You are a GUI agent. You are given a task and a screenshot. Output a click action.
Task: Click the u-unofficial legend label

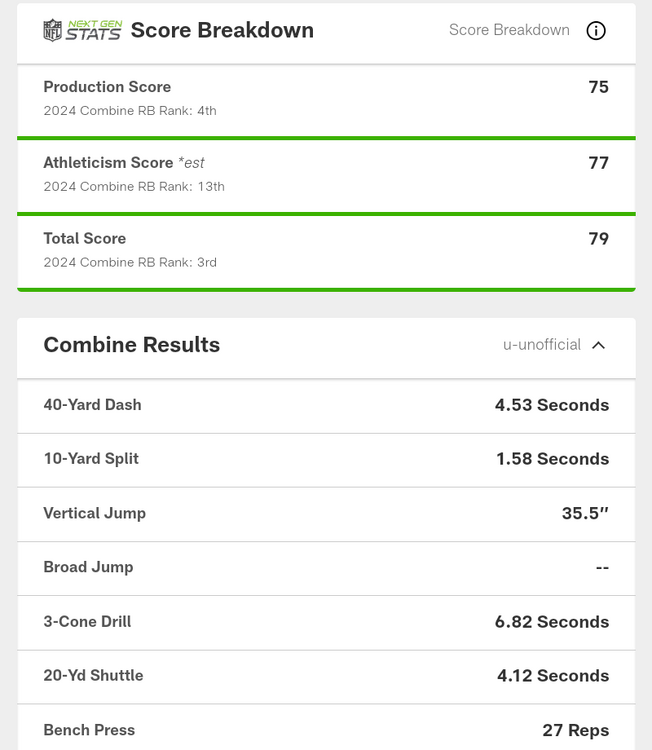tap(541, 345)
